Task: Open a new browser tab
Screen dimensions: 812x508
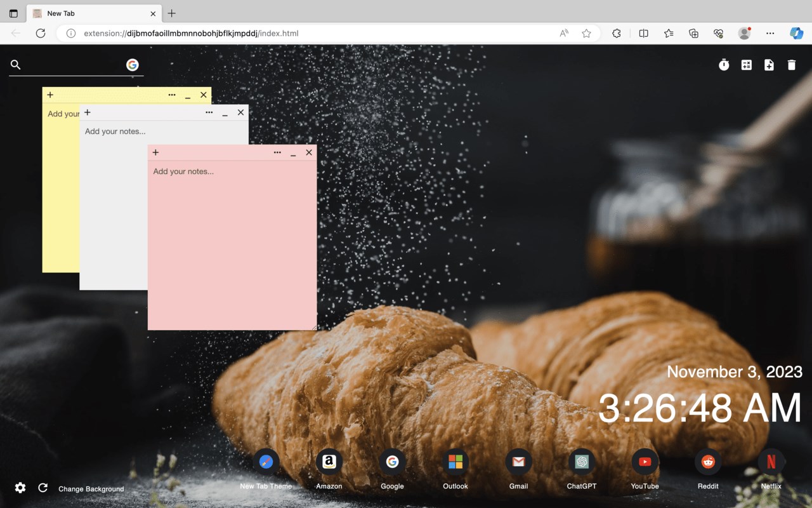Action: point(171,13)
